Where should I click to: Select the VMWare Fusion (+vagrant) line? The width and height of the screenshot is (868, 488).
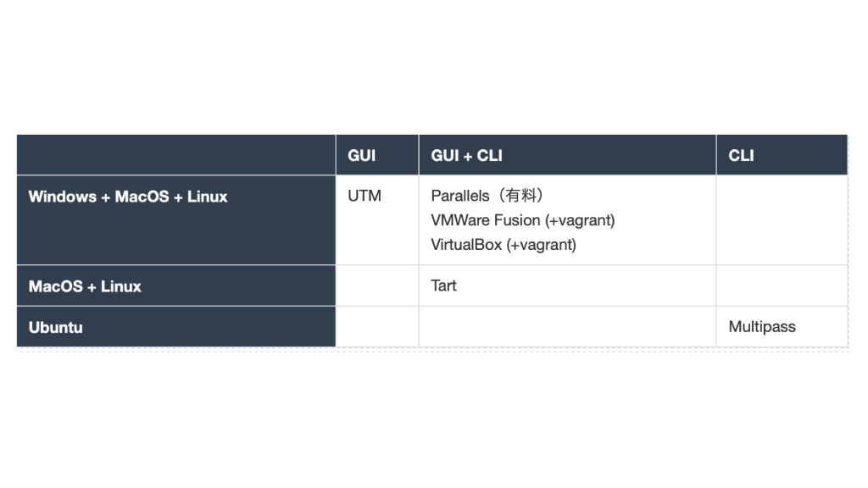[x=522, y=220]
